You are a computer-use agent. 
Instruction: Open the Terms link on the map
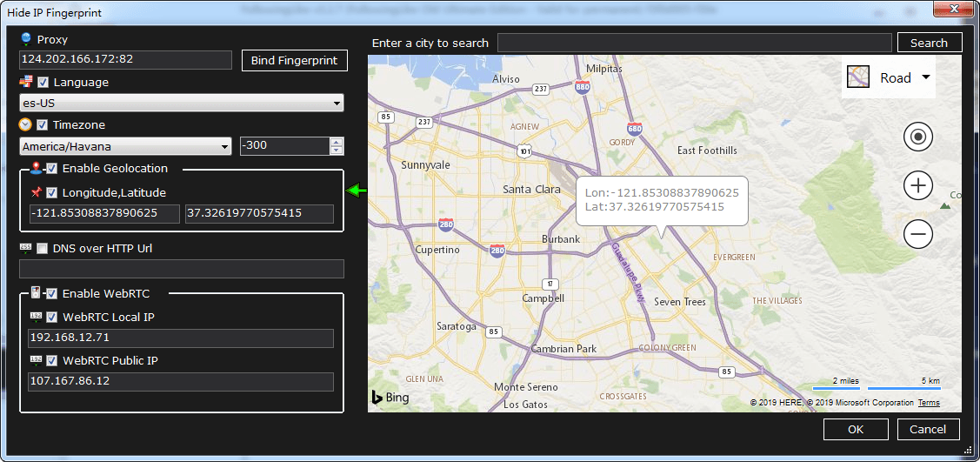tap(929, 403)
